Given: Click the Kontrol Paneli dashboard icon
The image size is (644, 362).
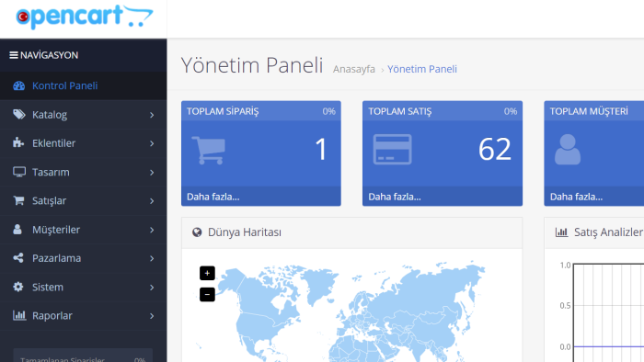Looking at the screenshot, I should coord(19,85).
